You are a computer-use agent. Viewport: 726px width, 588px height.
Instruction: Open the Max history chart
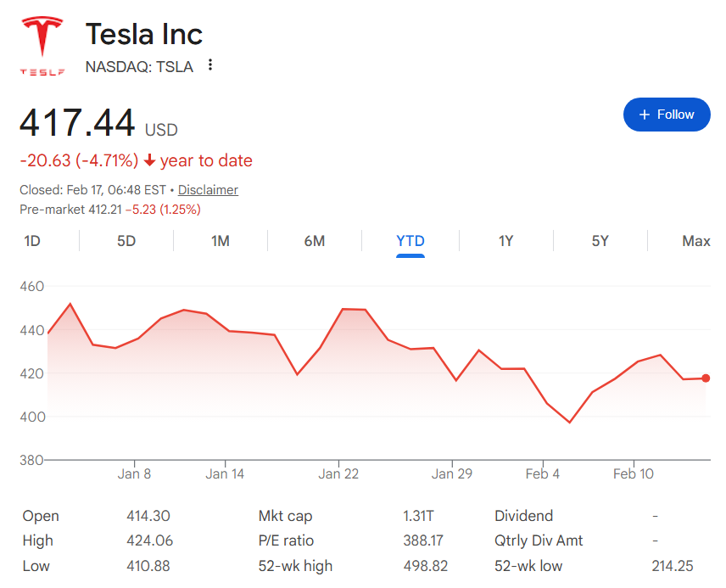tap(695, 241)
